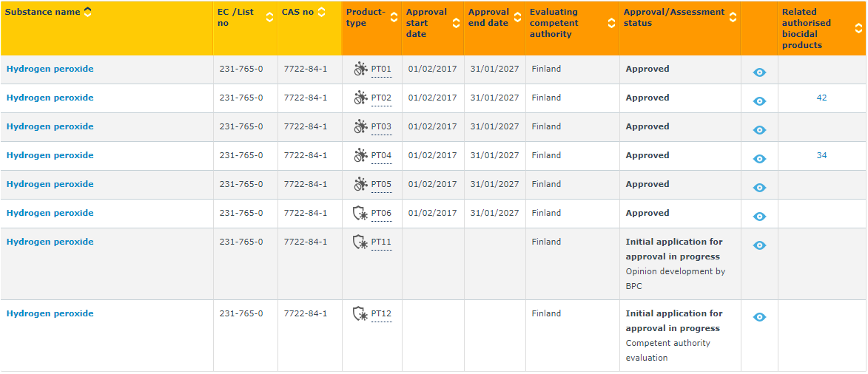Sort by Substance name using header arrows
This screenshot has height=374, width=868.
coord(88,12)
